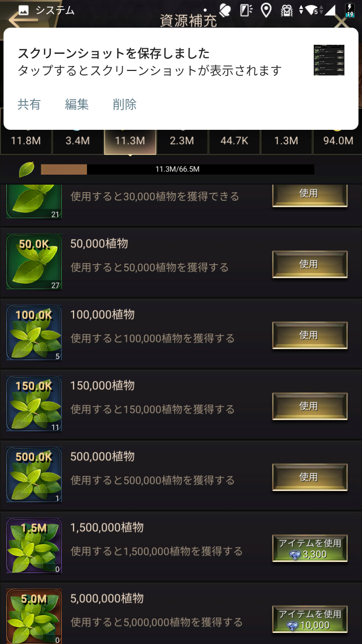Image resolution: width=362 pixels, height=644 pixels.
Task: Tap the 500,000 plants item icon
Action: tap(34, 474)
